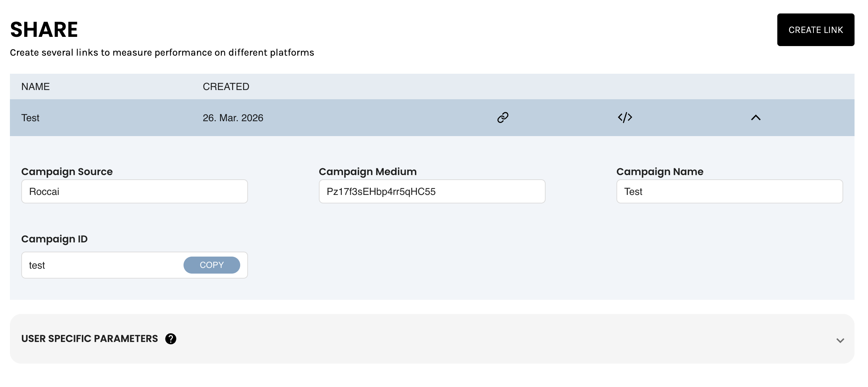Copy the Test link via chain icon
868x387 pixels.
pos(503,118)
